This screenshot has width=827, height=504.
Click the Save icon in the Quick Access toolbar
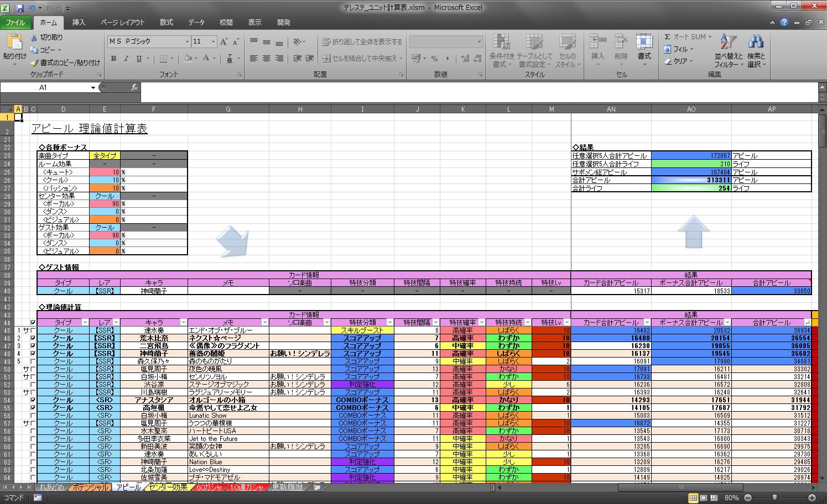20,8
